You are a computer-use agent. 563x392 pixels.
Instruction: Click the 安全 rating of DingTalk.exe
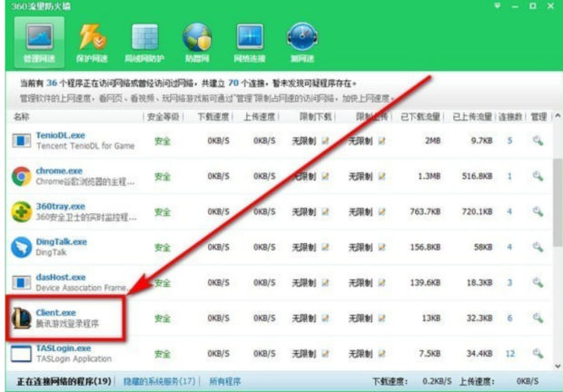[163, 248]
